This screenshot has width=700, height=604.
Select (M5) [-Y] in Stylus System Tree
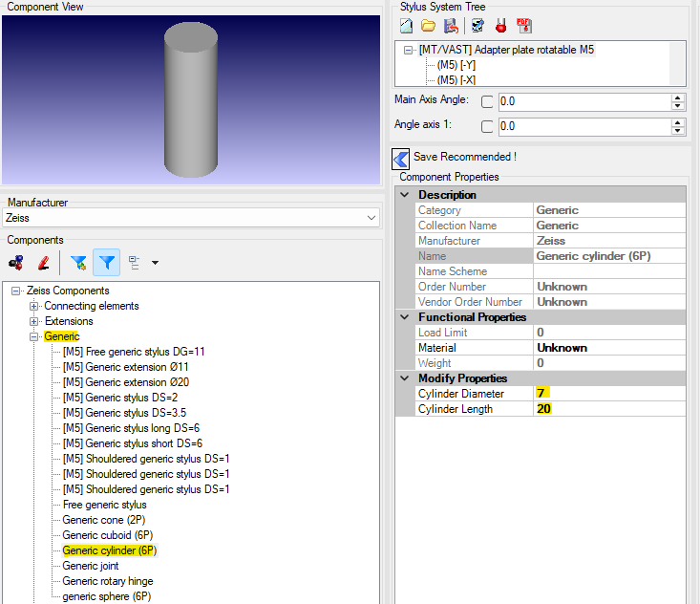456,65
